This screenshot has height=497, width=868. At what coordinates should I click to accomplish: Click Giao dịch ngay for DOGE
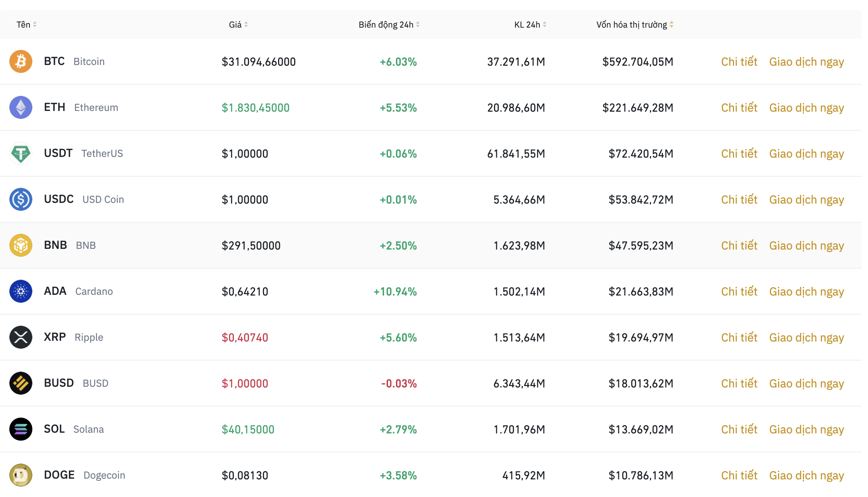point(807,476)
